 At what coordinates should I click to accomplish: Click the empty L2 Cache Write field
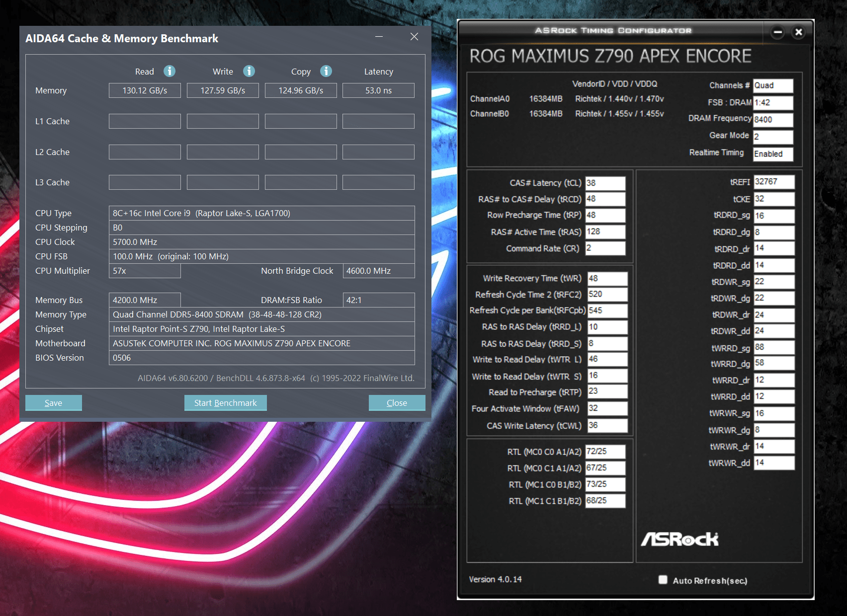[223, 152]
